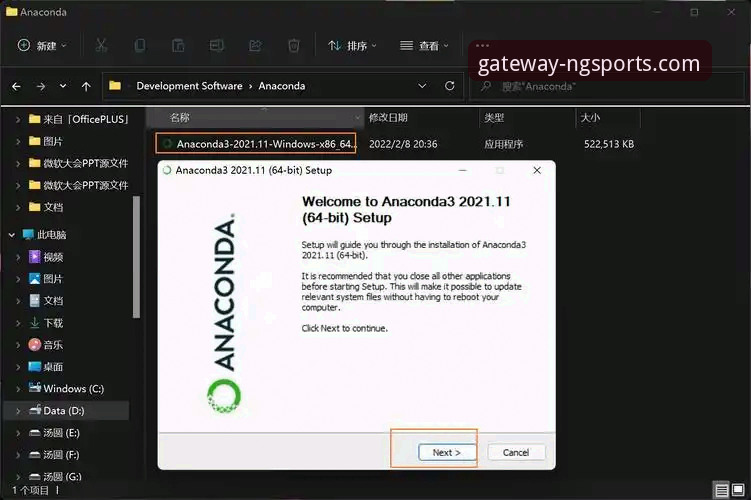
Task: Go up one folder level
Action: 86,86
